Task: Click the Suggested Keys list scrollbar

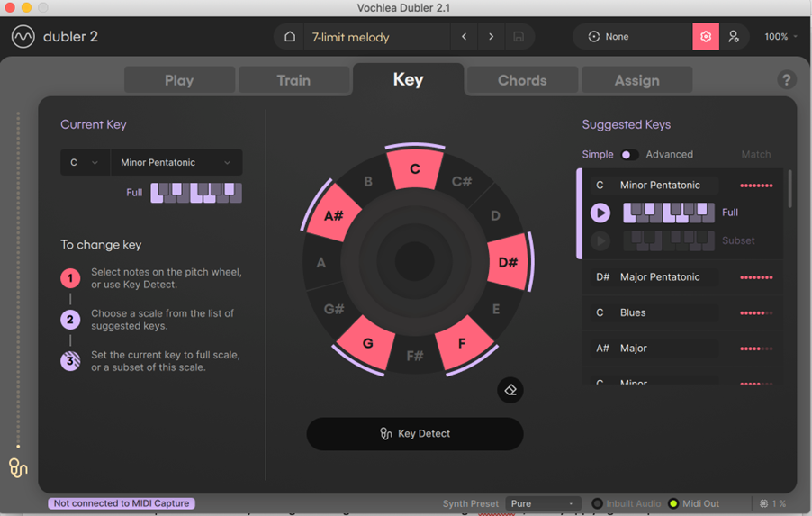Action: point(789,188)
